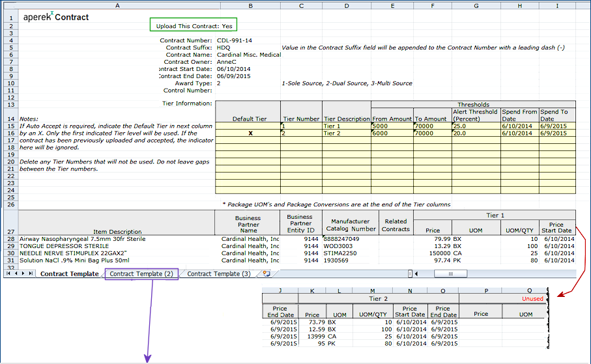Click next sheet navigation arrow
Viewport: 591px width, 364px height.
(23, 274)
